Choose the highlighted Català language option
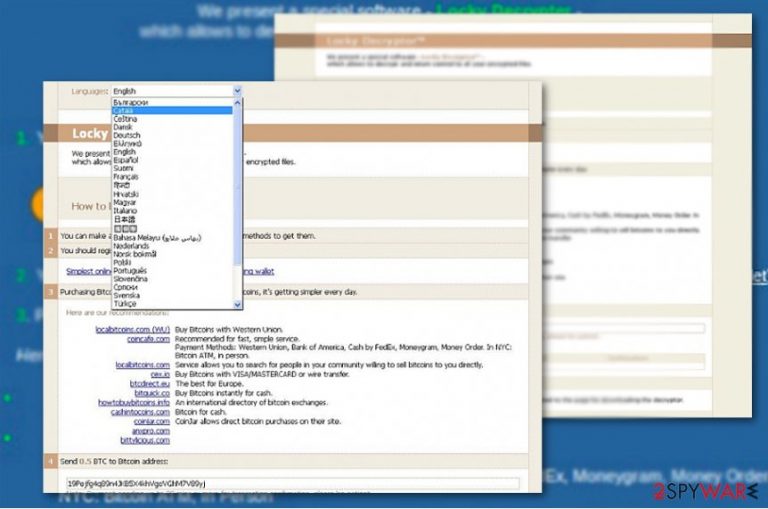The height and width of the screenshot is (509, 768). tap(172, 111)
